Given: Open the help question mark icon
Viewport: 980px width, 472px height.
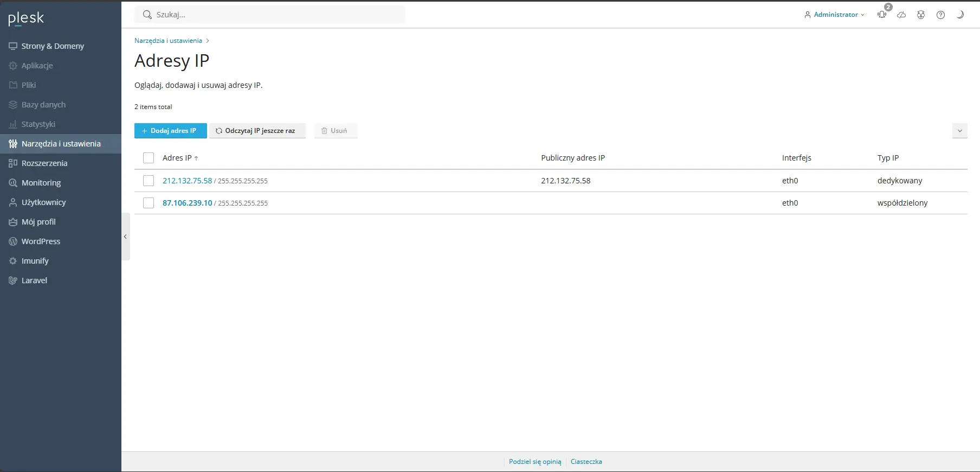Looking at the screenshot, I should pyautogui.click(x=940, y=15).
